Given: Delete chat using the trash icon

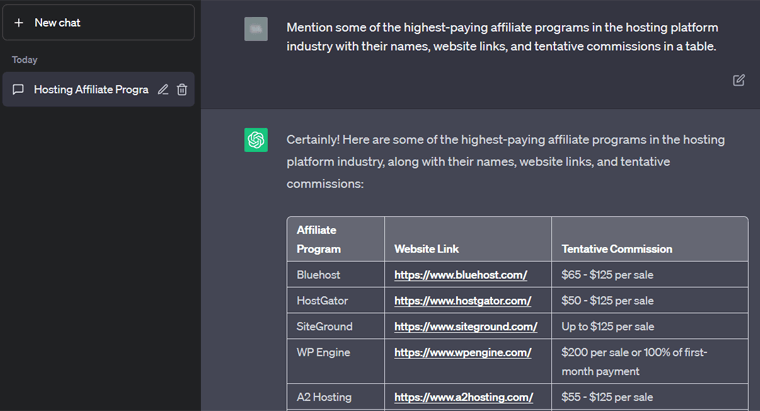Looking at the screenshot, I should coord(182,90).
